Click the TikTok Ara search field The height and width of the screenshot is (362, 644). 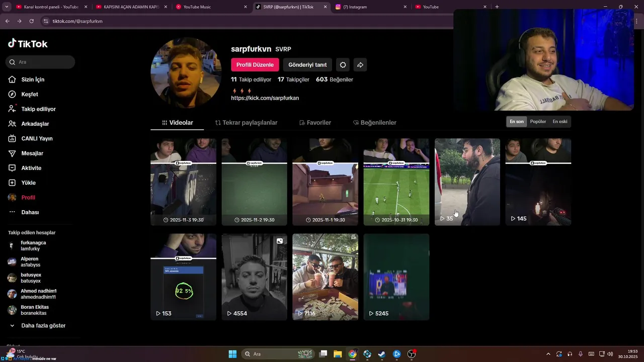coord(40,62)
